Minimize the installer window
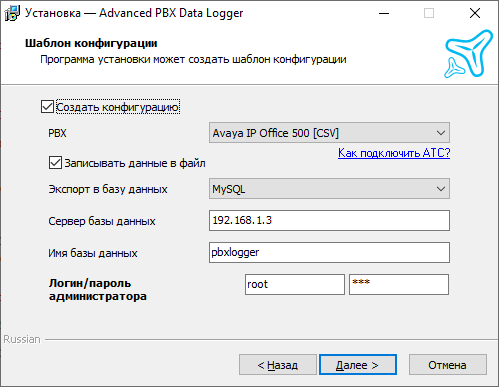 pos(384,13)
